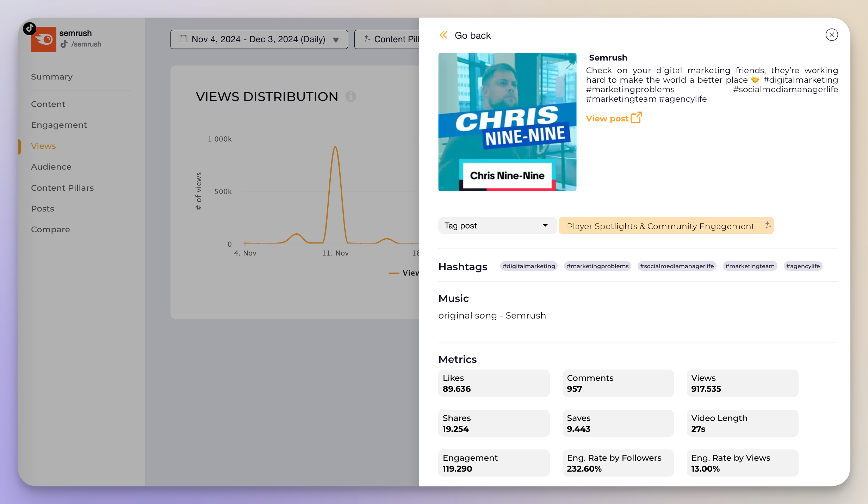Open the Compare sidebar item
The width and height of the screenshot is (868, 504).
point(50,229)
